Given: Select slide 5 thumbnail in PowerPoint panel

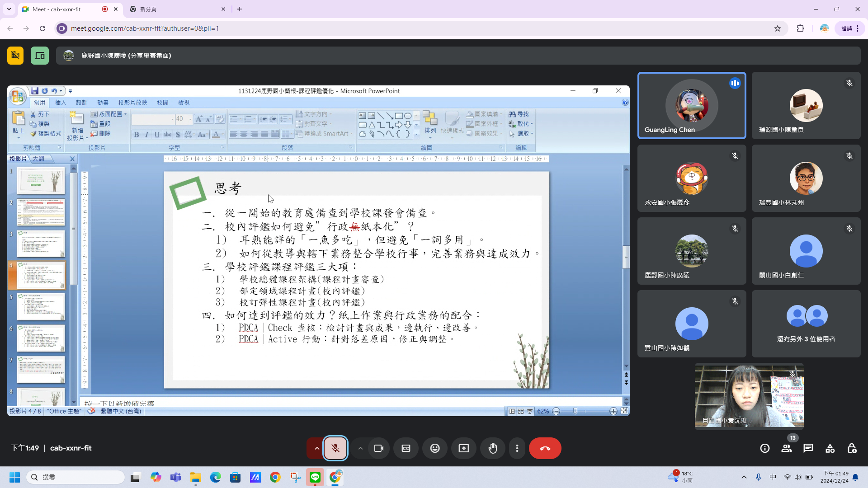Looking at the screenshot, I should [x=41, y=306].
